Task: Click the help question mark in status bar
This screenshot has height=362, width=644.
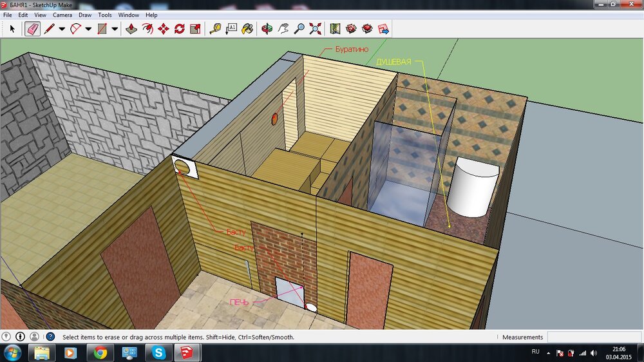Action: 50,337
